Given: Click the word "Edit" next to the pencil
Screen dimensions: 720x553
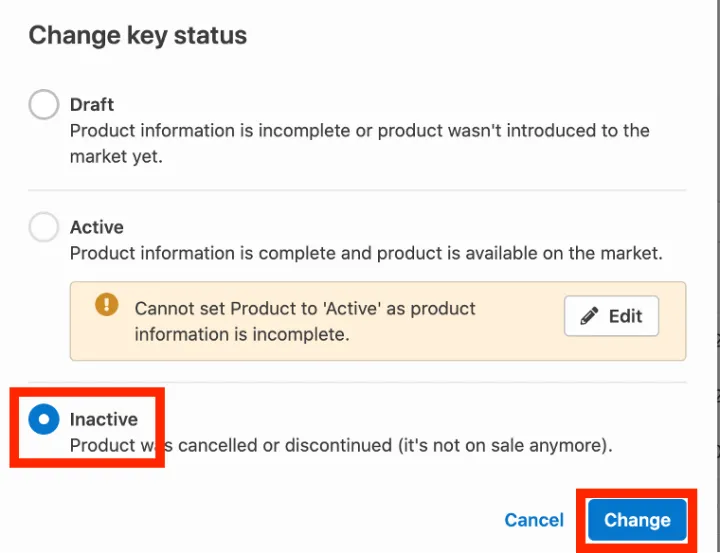Looking at the screenshot, I should coord(625,316).
